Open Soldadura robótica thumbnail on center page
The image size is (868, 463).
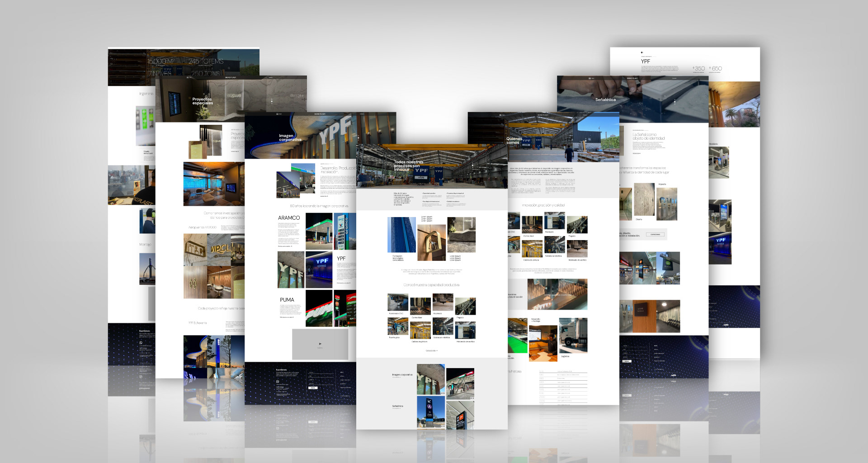point(443,326)
